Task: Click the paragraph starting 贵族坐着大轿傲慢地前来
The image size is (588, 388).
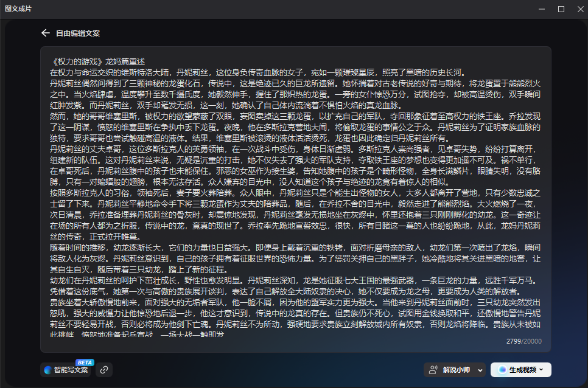Action: (x=295, y=317)
